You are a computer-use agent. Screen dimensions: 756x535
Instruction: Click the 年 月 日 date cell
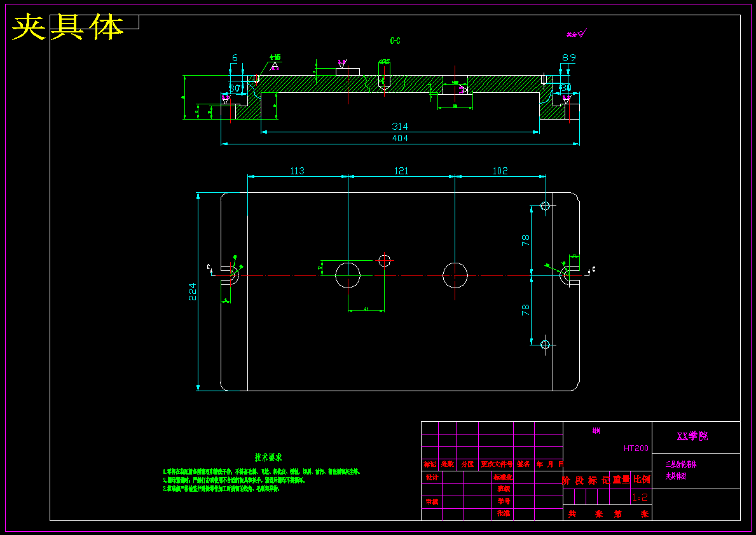click(549, 464)
